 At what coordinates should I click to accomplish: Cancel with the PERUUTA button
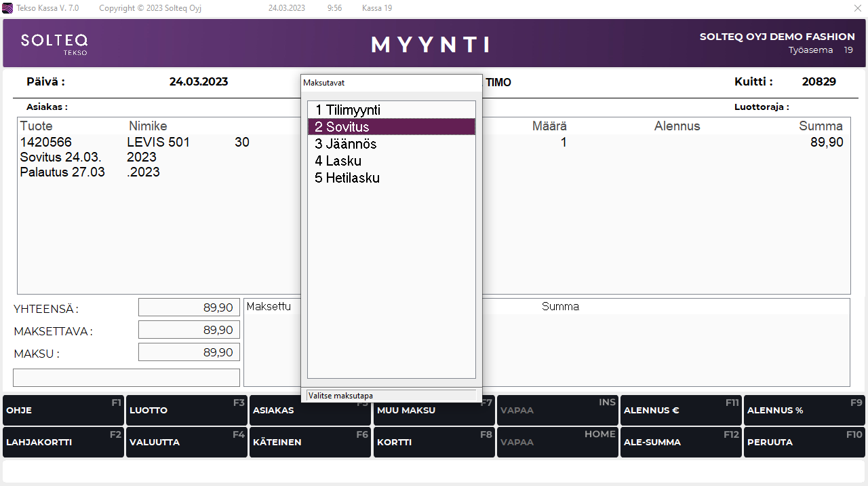pyautogui.click(x=804, y=442)
